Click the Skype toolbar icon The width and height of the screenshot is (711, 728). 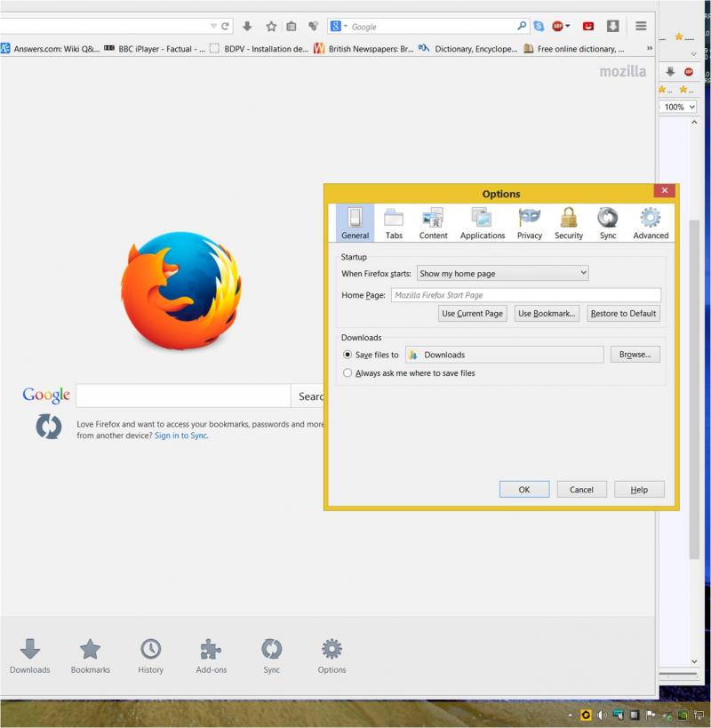[539, 27]
